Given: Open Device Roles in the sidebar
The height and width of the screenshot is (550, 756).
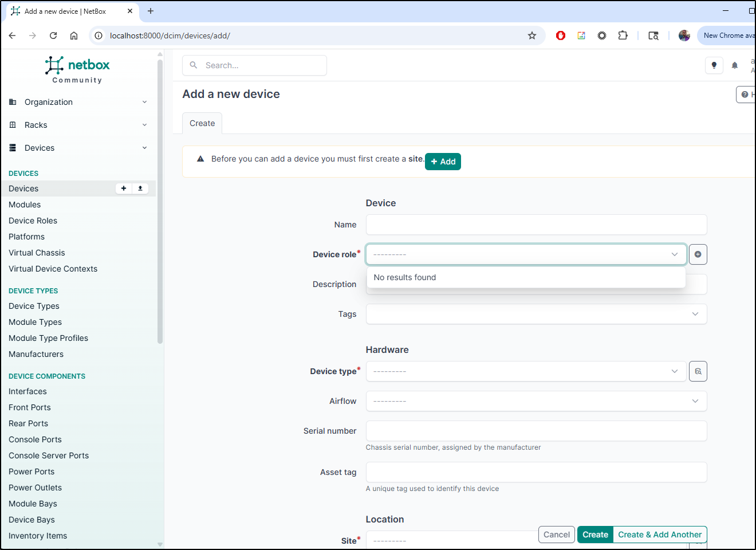Looking at the screenshot, I should tap(33, 221).
